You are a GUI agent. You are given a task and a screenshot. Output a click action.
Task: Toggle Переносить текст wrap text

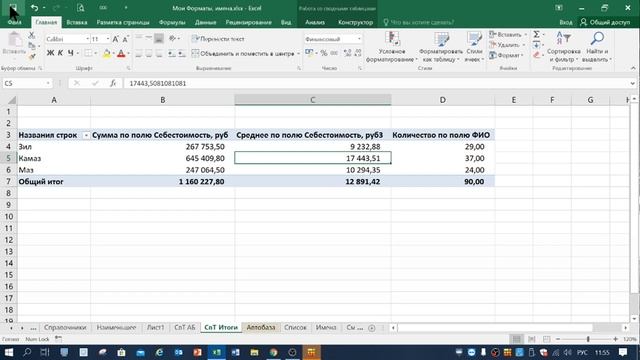tap(218, 39)
